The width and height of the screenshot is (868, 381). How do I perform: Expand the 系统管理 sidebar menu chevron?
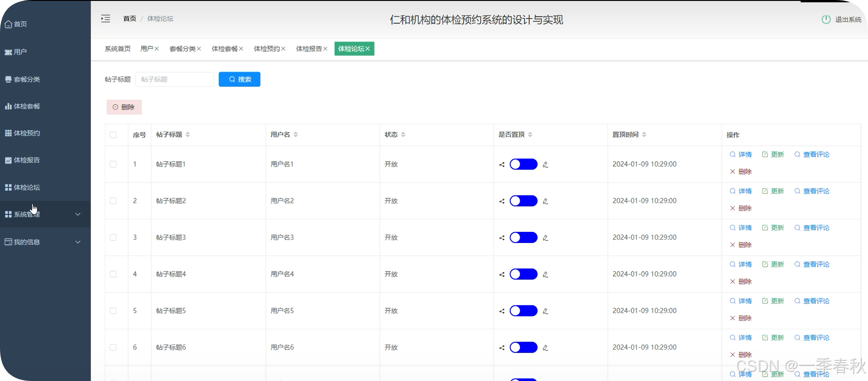tap(78, 214)
